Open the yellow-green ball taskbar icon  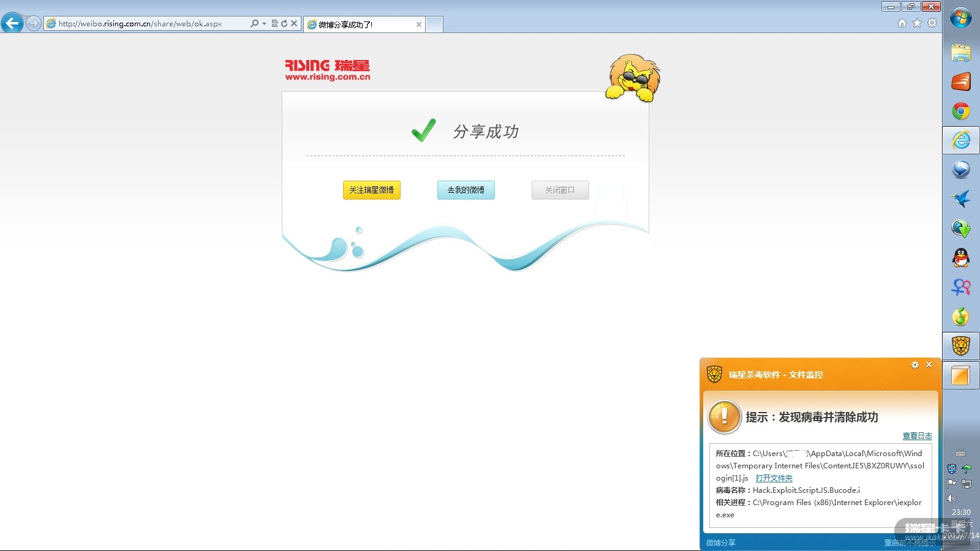(x=961, y=316)
